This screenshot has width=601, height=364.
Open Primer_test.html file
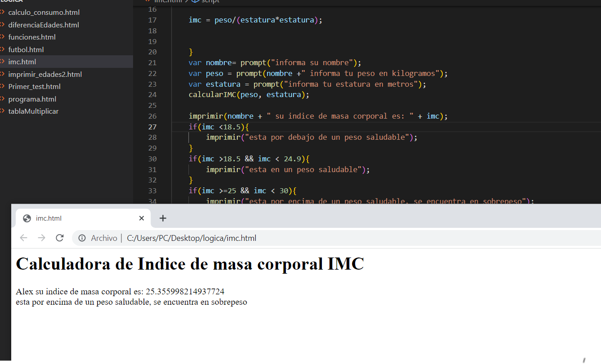34,87
